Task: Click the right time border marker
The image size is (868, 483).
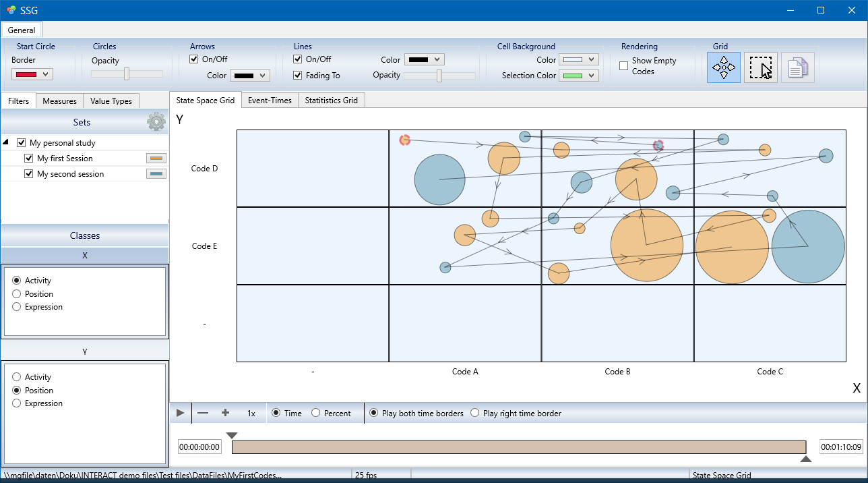Action: [805, 459]
